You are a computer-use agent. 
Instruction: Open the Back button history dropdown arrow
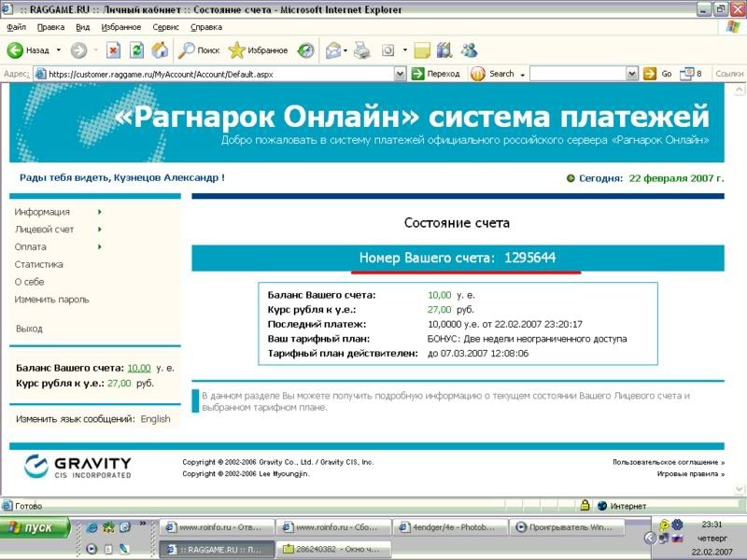coord(59,50)
